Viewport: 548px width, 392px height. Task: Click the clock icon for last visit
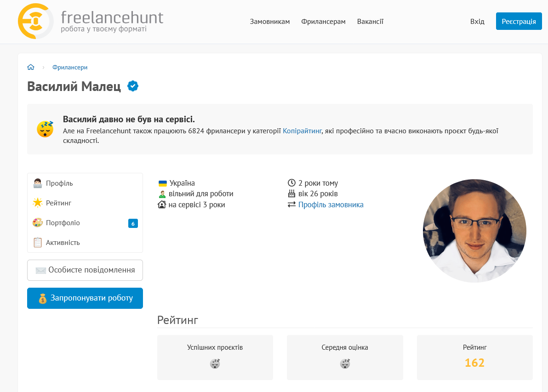pos(291,183)
